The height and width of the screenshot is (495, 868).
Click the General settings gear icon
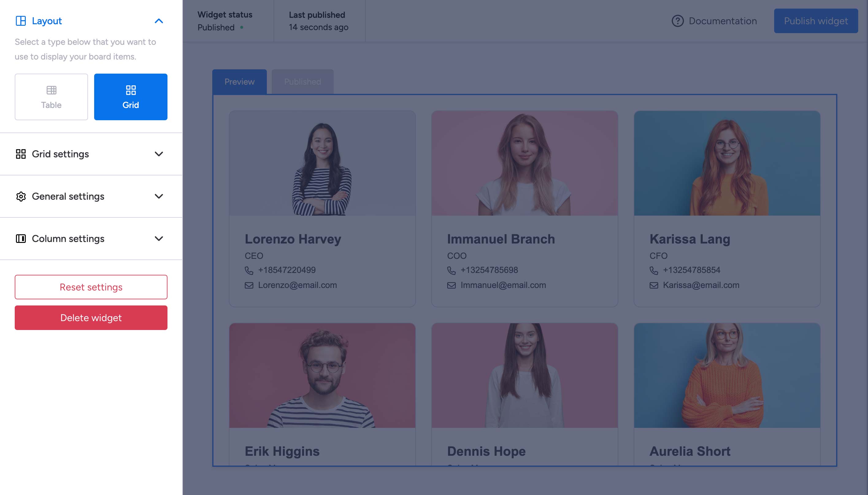click(21, 197)
